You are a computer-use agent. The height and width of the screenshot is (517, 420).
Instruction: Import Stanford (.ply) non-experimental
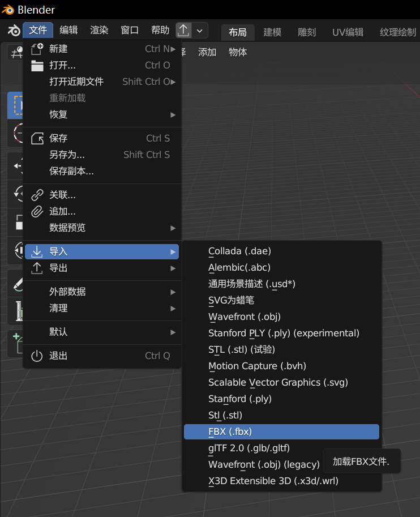(281, 399)
